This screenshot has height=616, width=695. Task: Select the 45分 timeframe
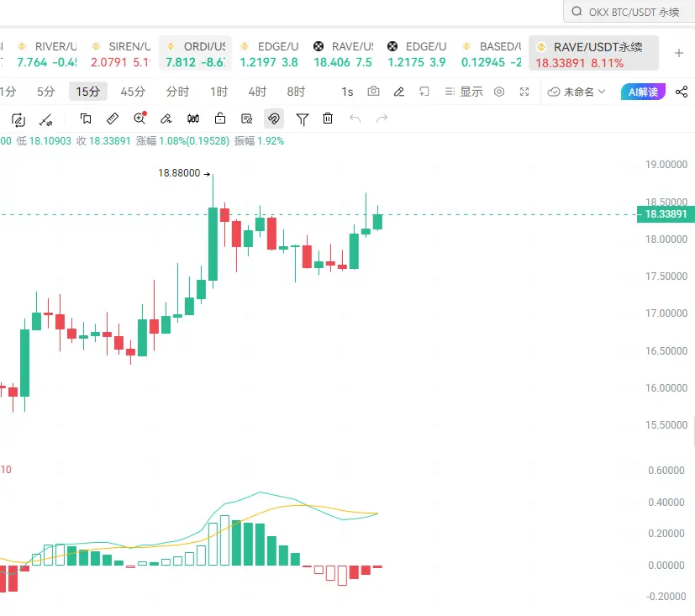pos(133,92)
